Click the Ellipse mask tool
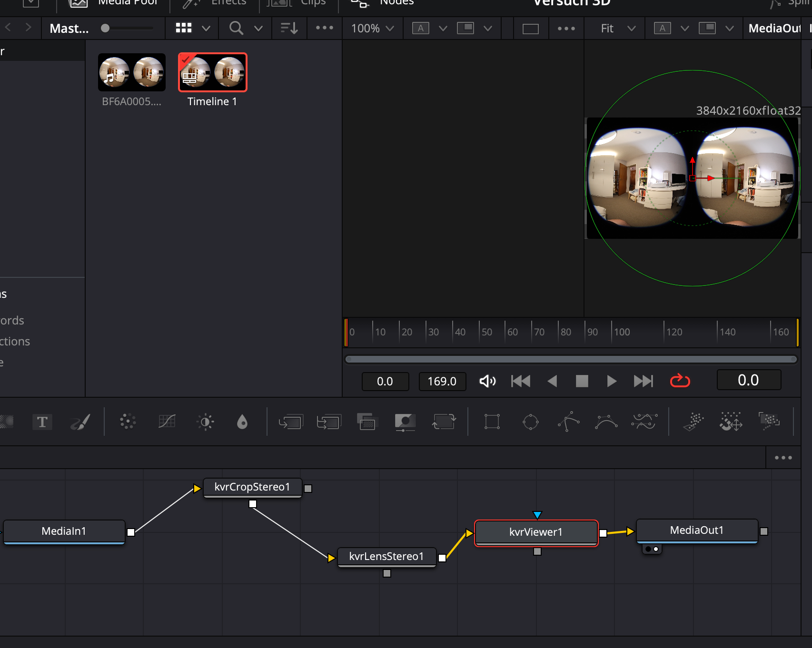812x648 pixels. 530,422
